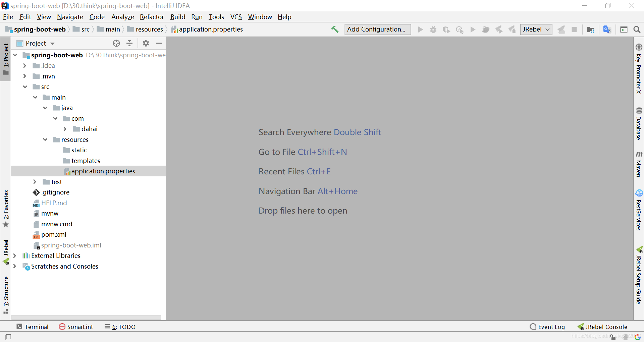Expand the dahai package
This screenshot has width=644, height=342.
point(65,129)
